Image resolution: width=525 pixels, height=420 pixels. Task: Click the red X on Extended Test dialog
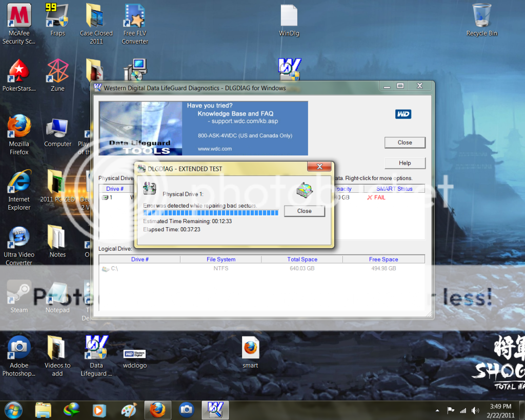(319, 167)
